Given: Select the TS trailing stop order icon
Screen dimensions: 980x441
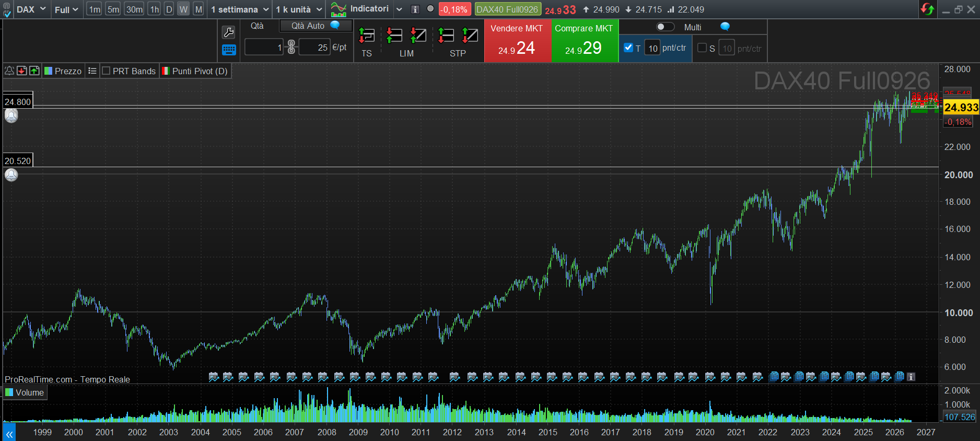Looking at the screenshot, I should click(x=367, y=36).
